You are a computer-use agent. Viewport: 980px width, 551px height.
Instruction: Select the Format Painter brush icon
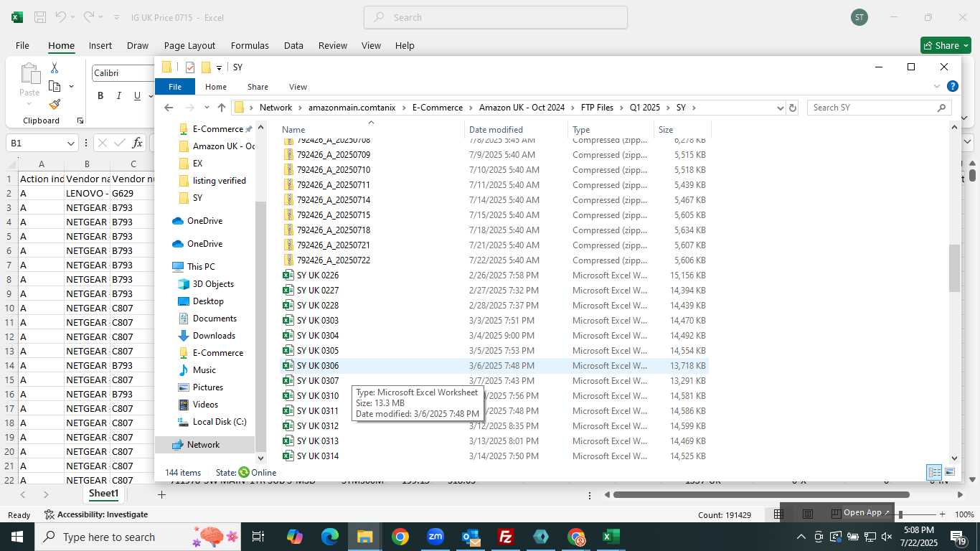[x=55, y=104]
